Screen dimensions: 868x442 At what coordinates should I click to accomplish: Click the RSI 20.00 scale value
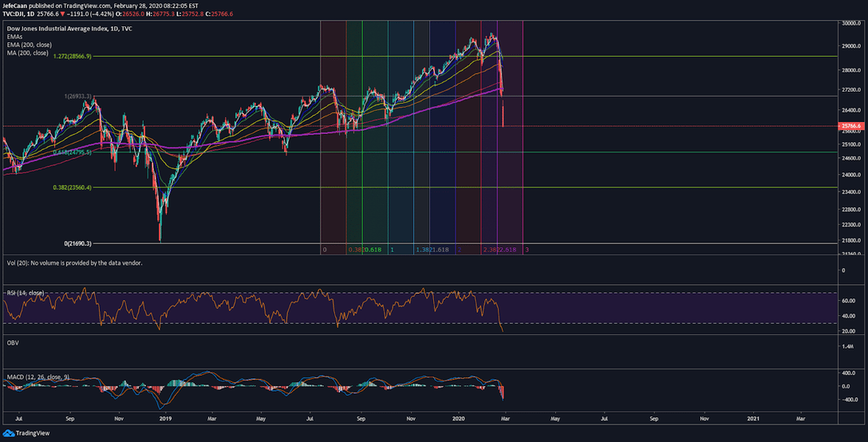pos(849,331)
